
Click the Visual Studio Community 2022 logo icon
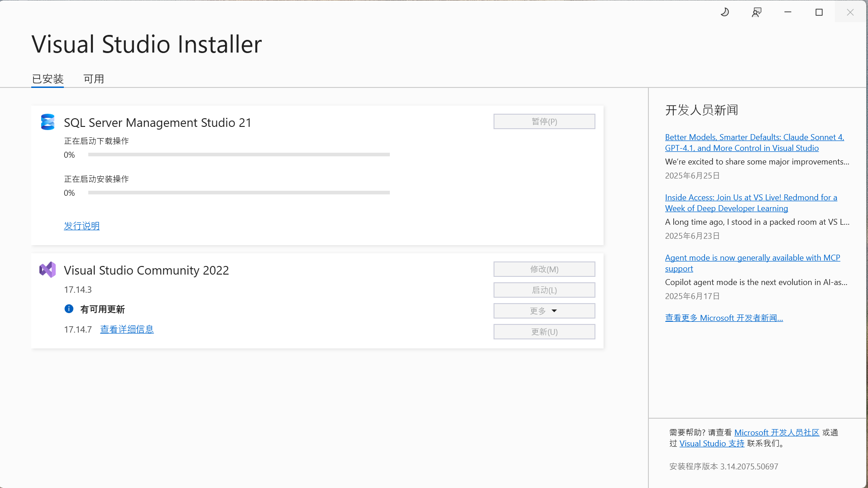pyautogui.click(x=47, y=269)
